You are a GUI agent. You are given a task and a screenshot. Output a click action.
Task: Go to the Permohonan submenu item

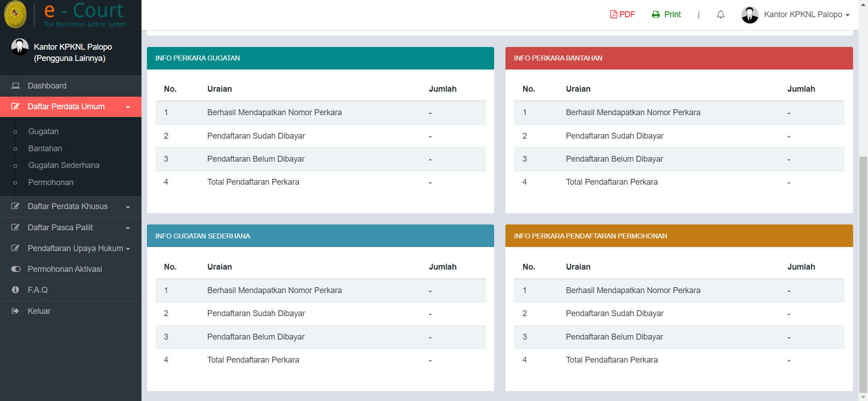tap(51, 182)
